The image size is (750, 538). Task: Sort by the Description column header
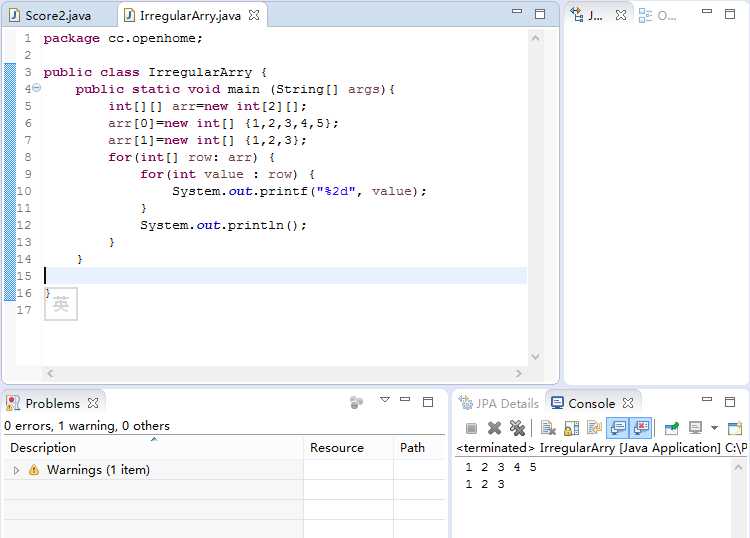tap(153, 448)
